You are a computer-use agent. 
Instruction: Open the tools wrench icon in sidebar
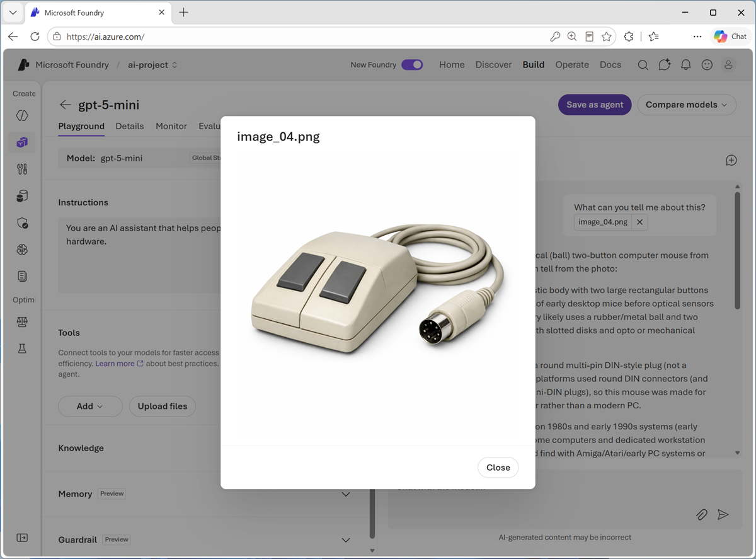[x=22, y=169]
